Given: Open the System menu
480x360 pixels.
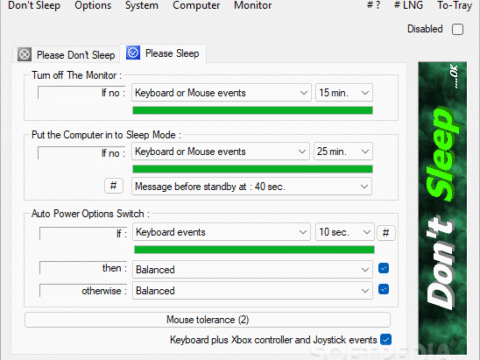Looking at the screenshot, I should [142, 6].
